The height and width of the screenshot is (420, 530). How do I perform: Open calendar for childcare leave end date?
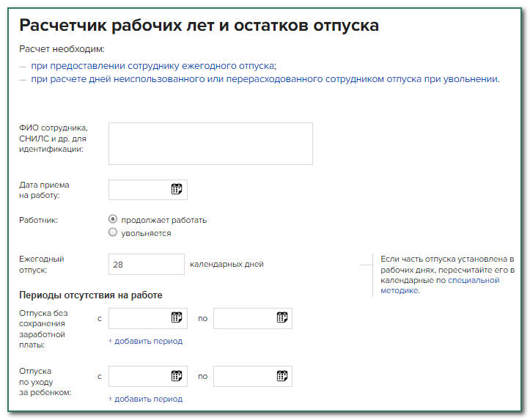click(281, 376)
